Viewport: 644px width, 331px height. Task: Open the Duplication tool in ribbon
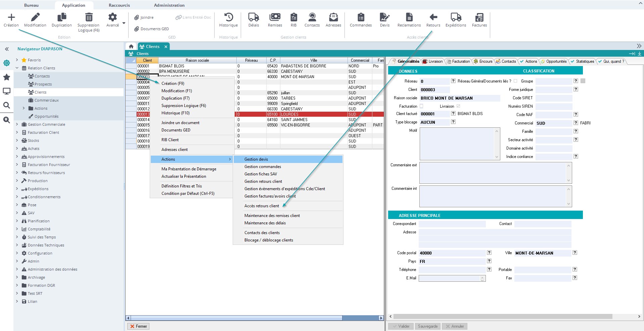coord(62,17)
